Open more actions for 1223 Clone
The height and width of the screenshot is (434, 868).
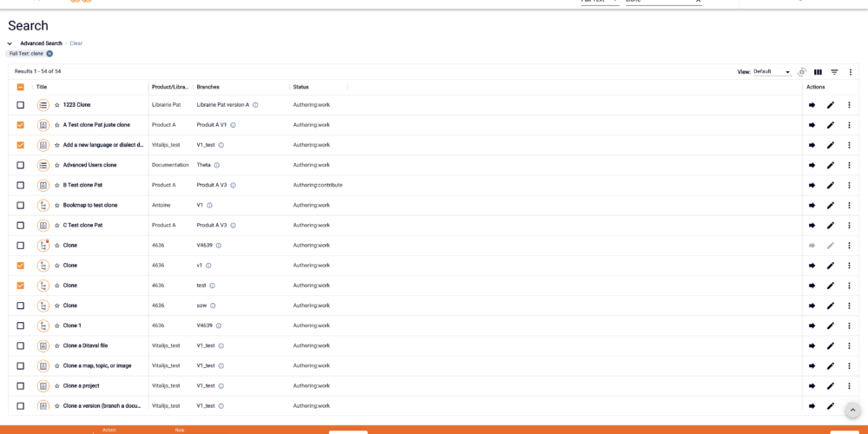point(849,105)
